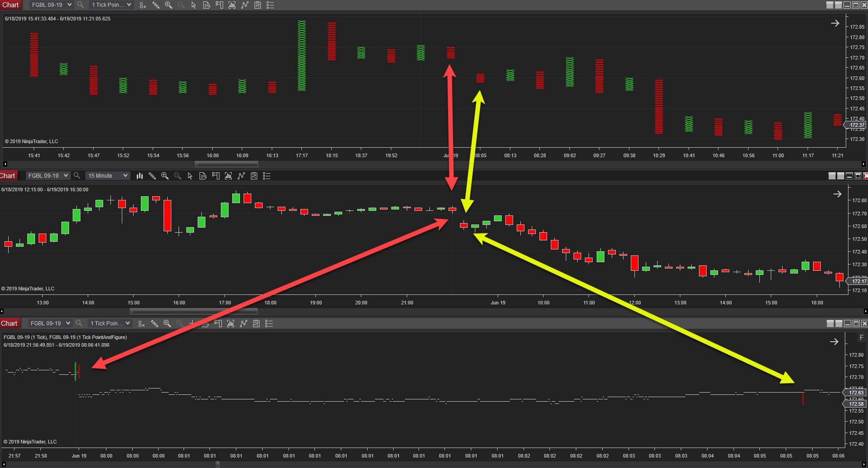868x468 pixels.
Task: Open Data Series in bottom chart
Action: click(231, 324)
